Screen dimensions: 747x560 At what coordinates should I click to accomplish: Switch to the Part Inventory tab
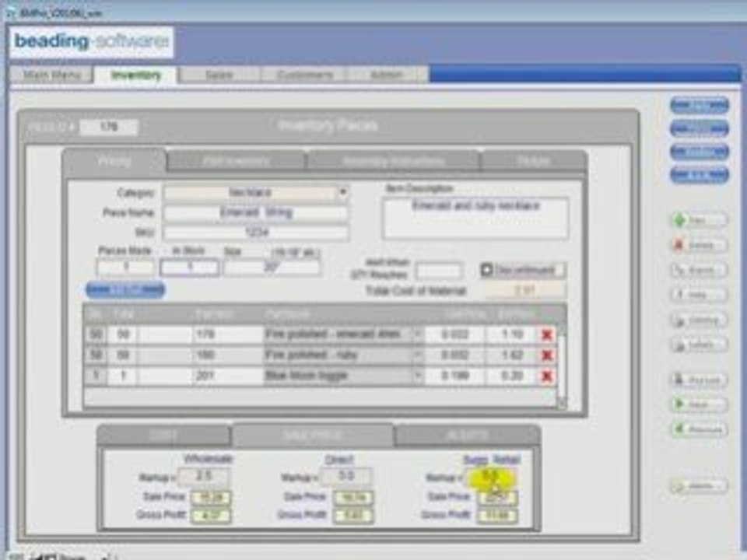tap(236, 161)
